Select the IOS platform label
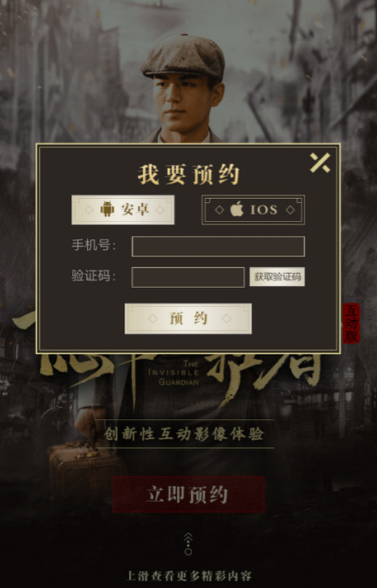Image resolution: width=377 pixels, height=588 pixels. point(264,210)
